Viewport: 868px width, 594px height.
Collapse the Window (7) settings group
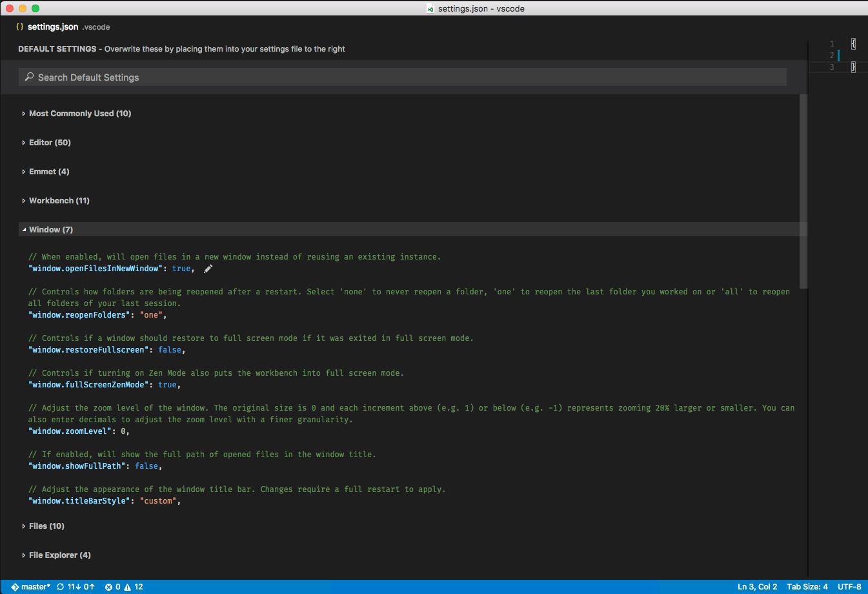tap(50, 230)
